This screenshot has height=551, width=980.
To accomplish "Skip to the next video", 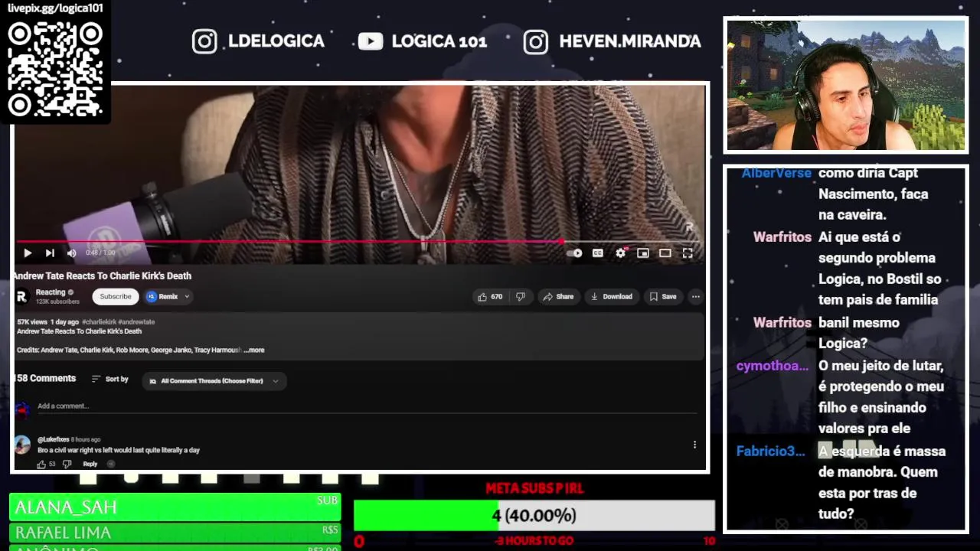I will point(50,253).
